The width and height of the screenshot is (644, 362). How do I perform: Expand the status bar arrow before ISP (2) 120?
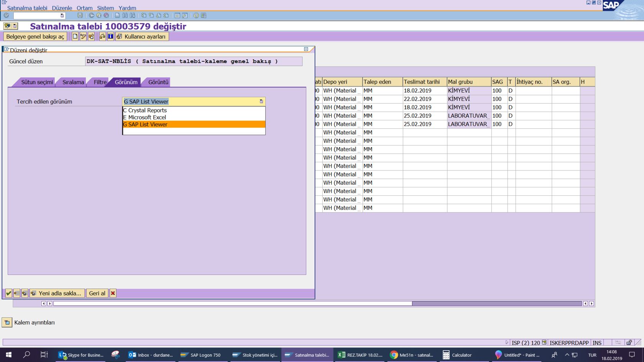tap(507, 342)
